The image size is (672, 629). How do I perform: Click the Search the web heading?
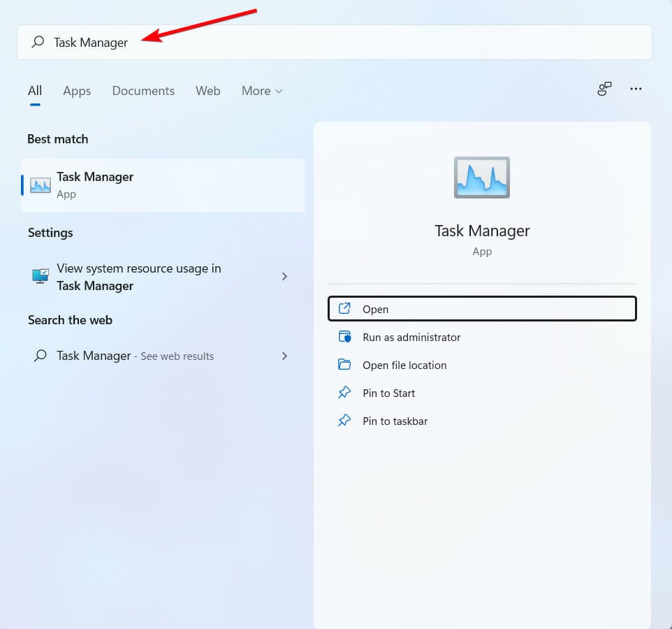pos(70,320)
